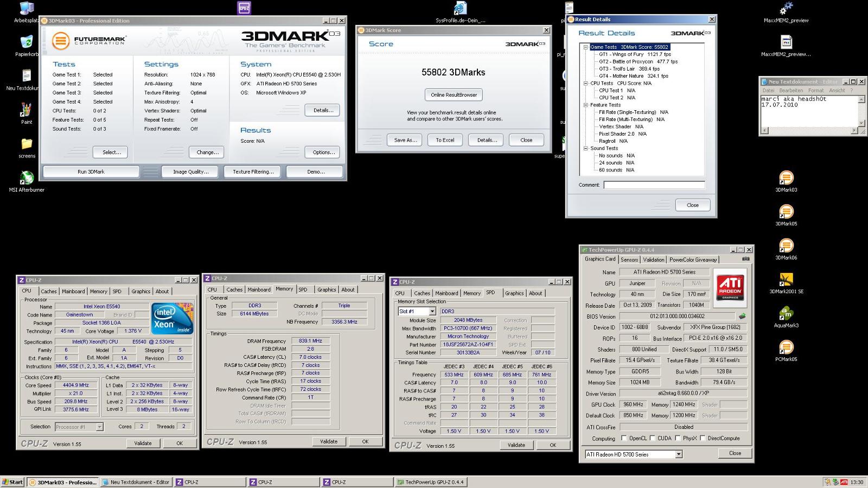Launch the 3DMark06 desktop shortcut
This screenshot has height=488, width=868.
[x=786, y=245]
